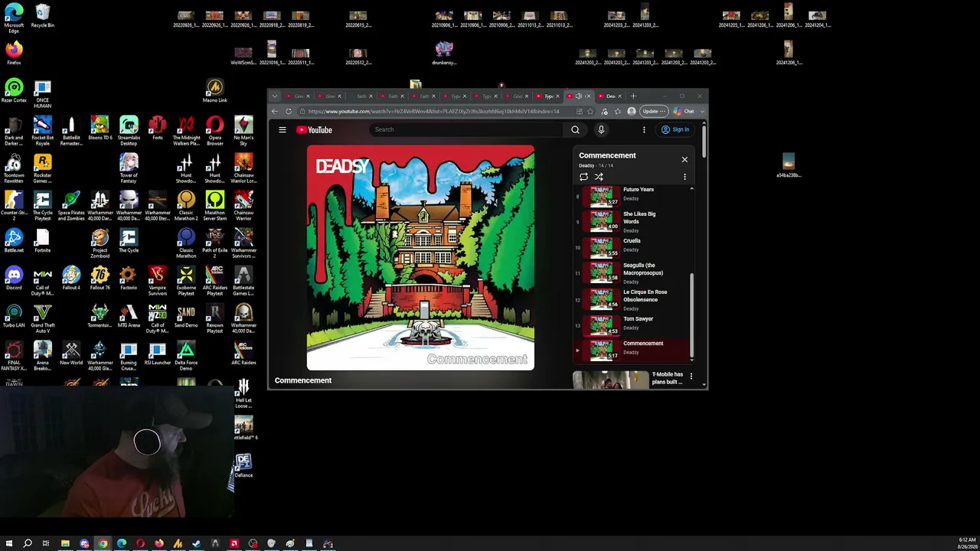Play Tom Sawyer from the playlist

click(x=632, y=324)
